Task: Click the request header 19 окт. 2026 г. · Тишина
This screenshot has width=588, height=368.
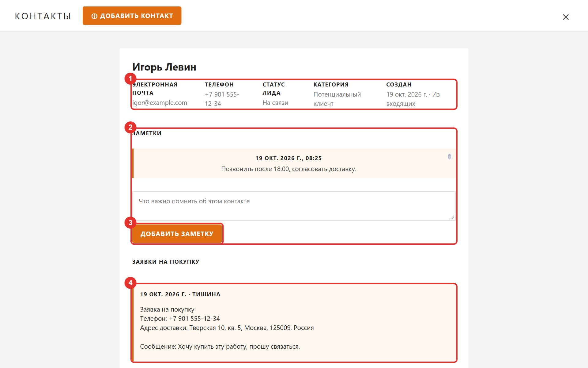Action: [x=180, y=294]
